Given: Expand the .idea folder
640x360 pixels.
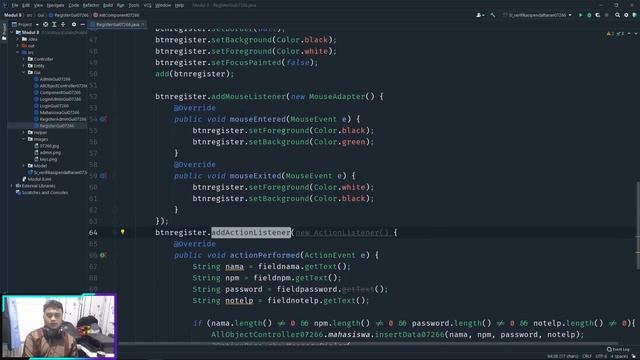Looking at the screenshot, I should click(18, 39).
